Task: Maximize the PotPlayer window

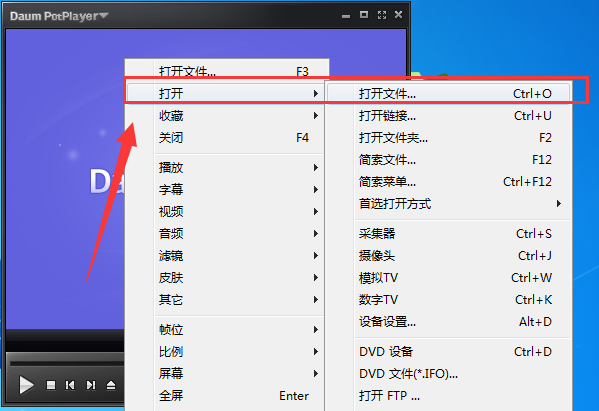Action: 364,15
